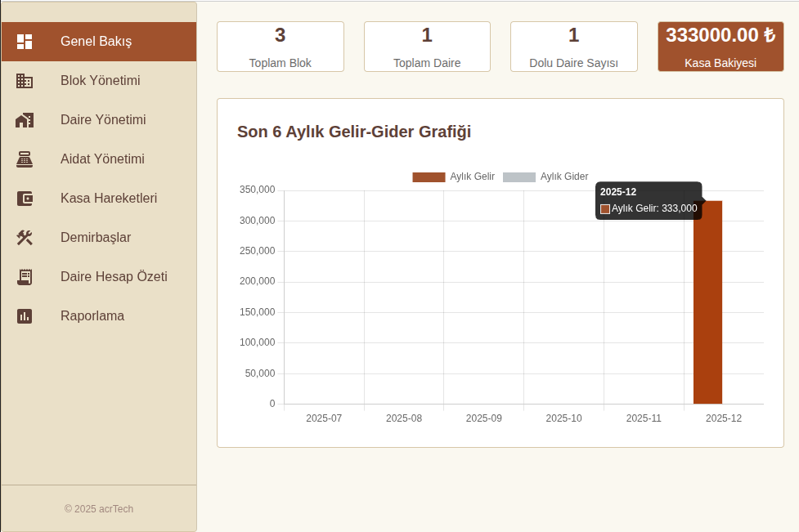Click the Dolu Daire Sayısı card
The image size is (799, 532).
point(573,46)
